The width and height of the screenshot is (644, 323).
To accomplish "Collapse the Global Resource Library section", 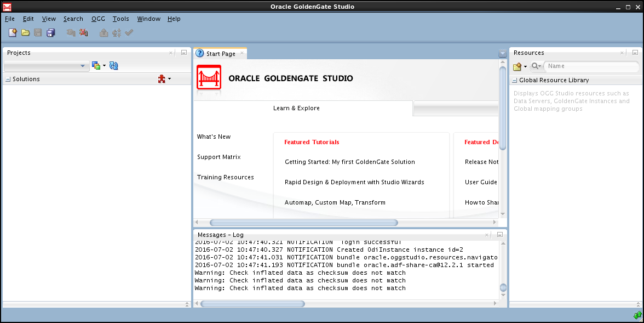I will click(x=514, y=80).
